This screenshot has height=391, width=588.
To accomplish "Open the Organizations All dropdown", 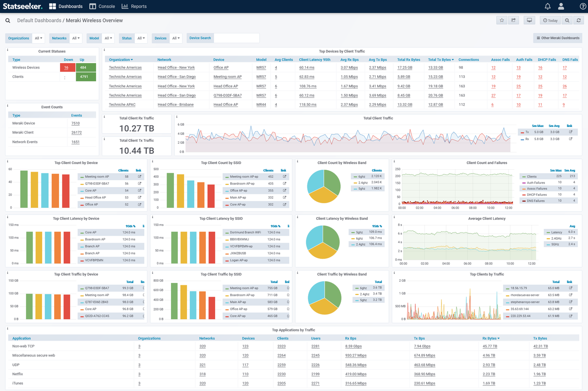I will coord(38,38).
